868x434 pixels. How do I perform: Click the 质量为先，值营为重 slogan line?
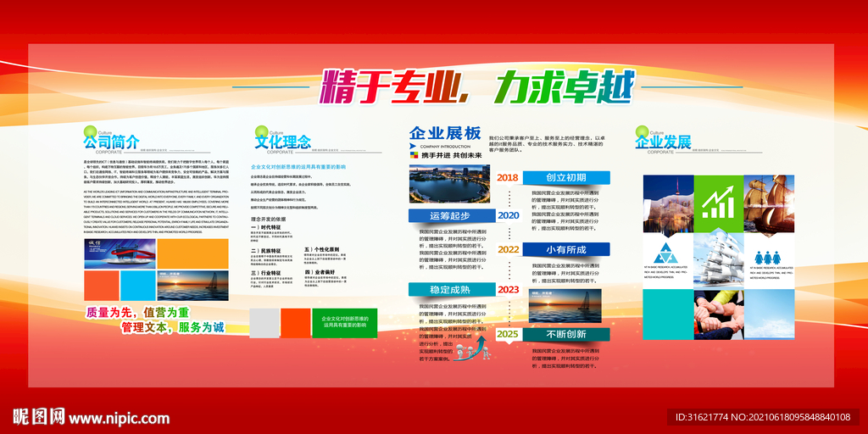pos(138,312)
